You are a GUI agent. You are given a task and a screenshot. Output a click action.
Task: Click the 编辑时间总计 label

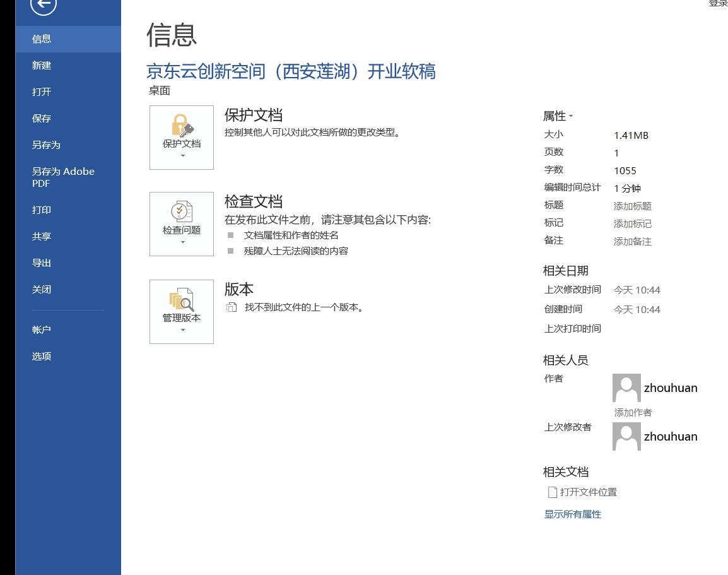click(572, 187)
